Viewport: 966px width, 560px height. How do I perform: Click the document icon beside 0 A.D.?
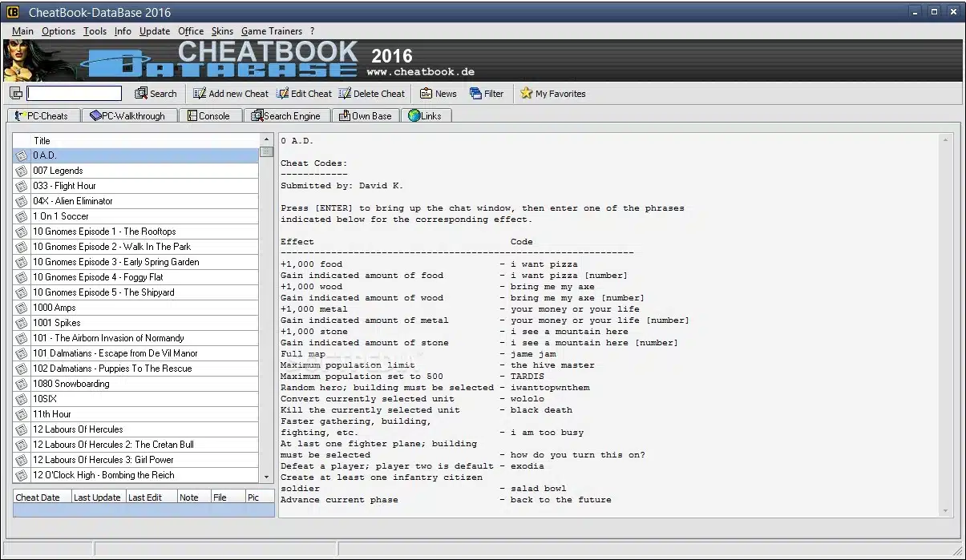point(22,155)
